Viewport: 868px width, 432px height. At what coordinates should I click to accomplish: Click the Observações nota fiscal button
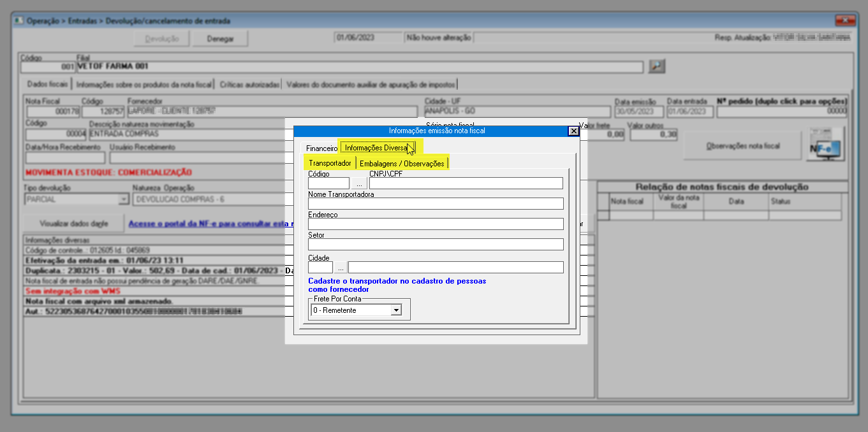(x=742, y=146)
